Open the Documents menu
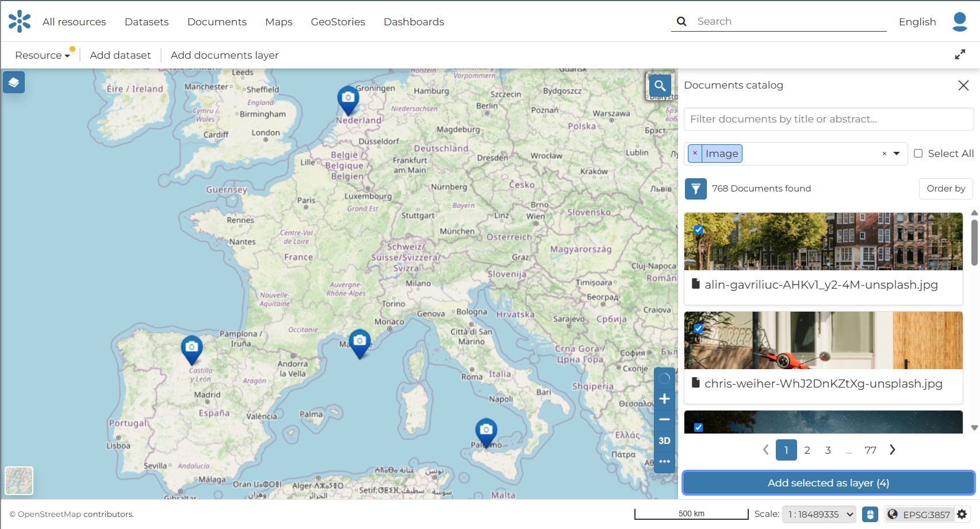980x529 pixels. click(x=217, y=22)
